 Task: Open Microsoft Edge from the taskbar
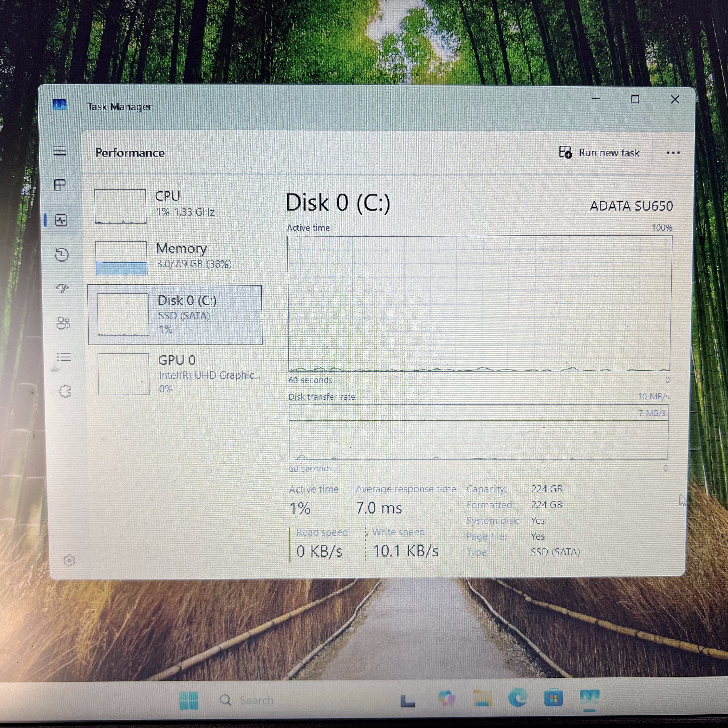point(518,697)
